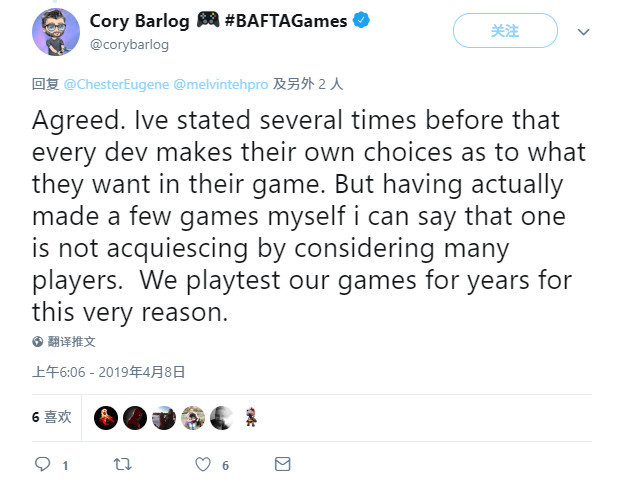
Task: Click the first liker's avatar
Action: point(106,418)
